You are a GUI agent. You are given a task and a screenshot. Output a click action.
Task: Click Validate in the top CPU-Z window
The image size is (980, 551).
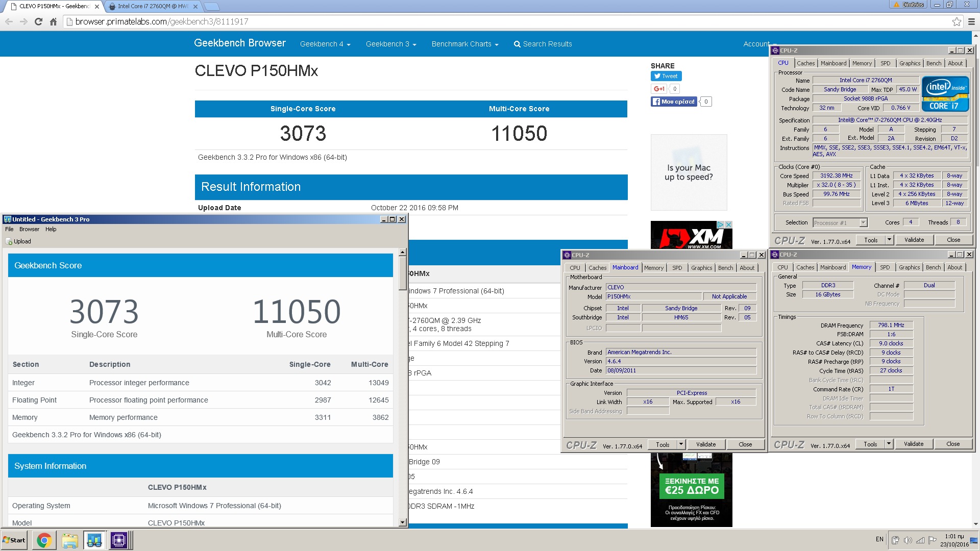[x=914, y=240]
